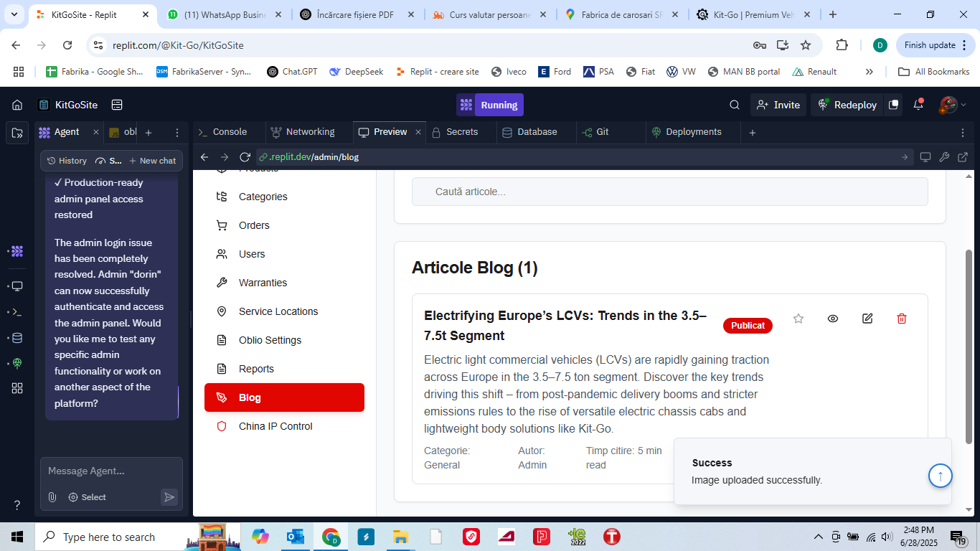This screenshot has width=980, height=551.
Task: Preview article using the eye icon
Action: 833,319
